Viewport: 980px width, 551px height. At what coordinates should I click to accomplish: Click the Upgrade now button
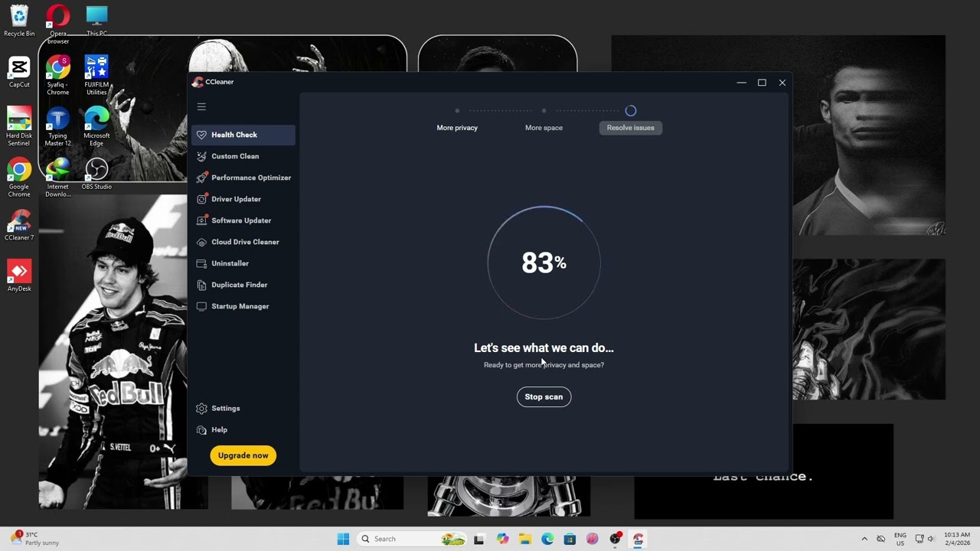pos(243,455)
